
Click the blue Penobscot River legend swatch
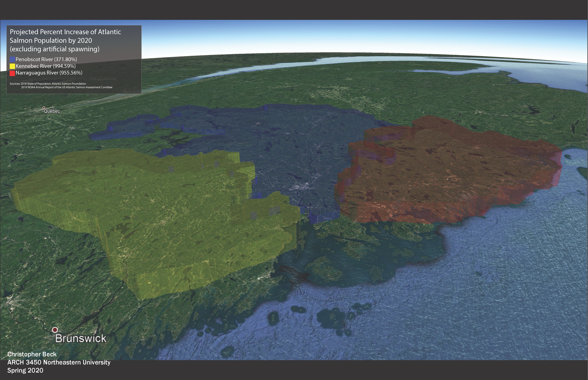click(x=12, y=59)
